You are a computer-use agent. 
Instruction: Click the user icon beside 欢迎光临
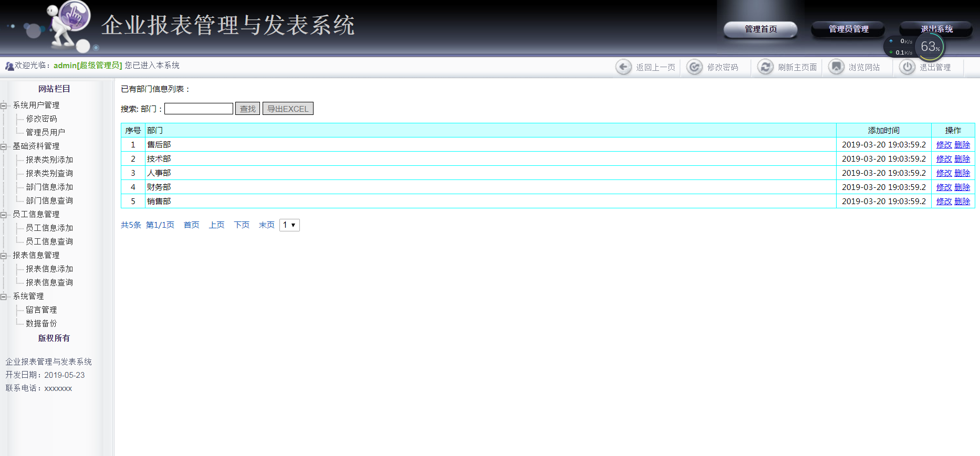[9, 66]
